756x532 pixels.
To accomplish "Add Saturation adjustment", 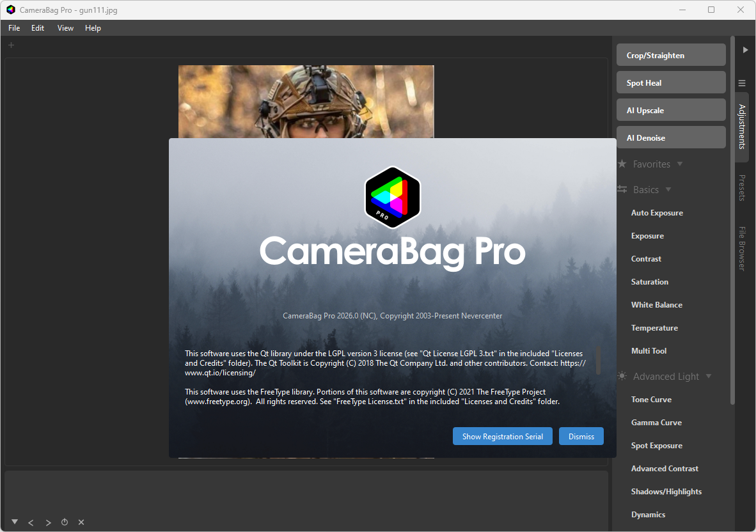I will point(649,282).
